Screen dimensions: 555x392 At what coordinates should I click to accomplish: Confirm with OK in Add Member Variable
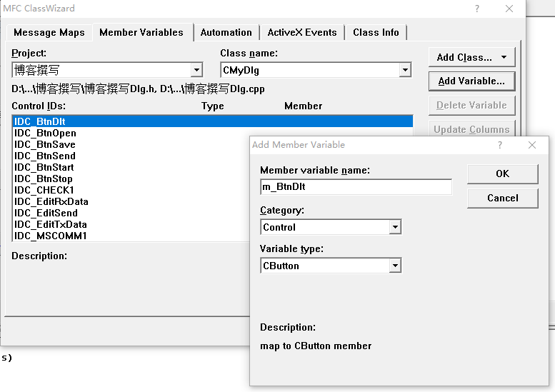503,174
